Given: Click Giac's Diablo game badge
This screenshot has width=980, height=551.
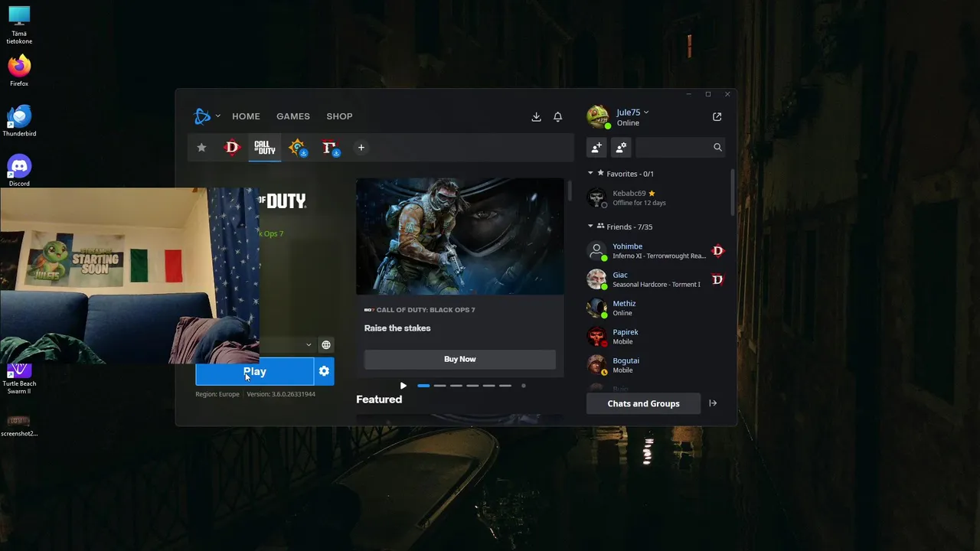Looking at the screenshot, I should click(717, 279).
